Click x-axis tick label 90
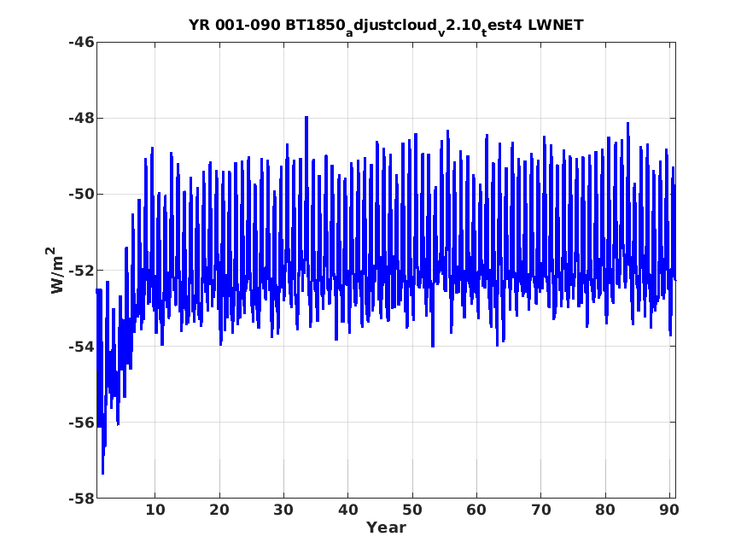 669,510
